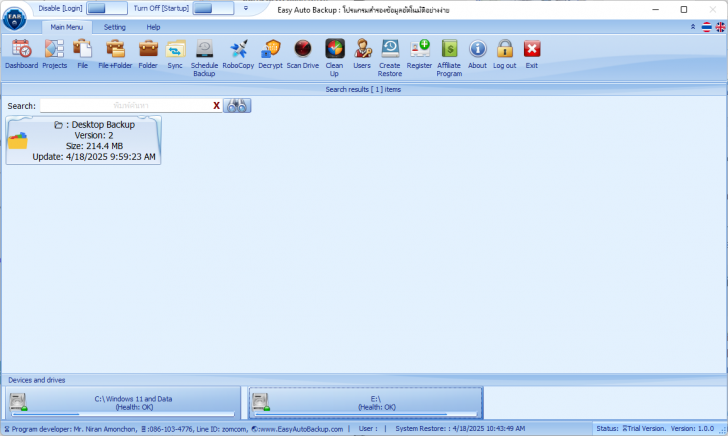Click the EAB application logo
Viewport: 728px width, 436px height.
point(14,19)
